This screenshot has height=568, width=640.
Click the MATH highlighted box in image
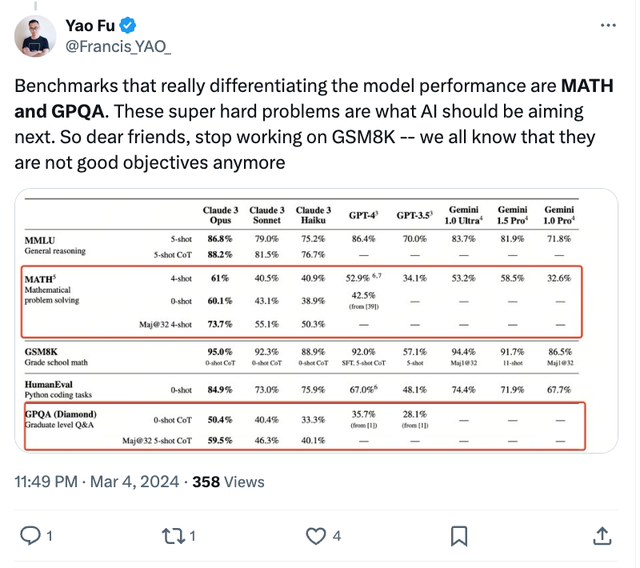tap(302, 302)
